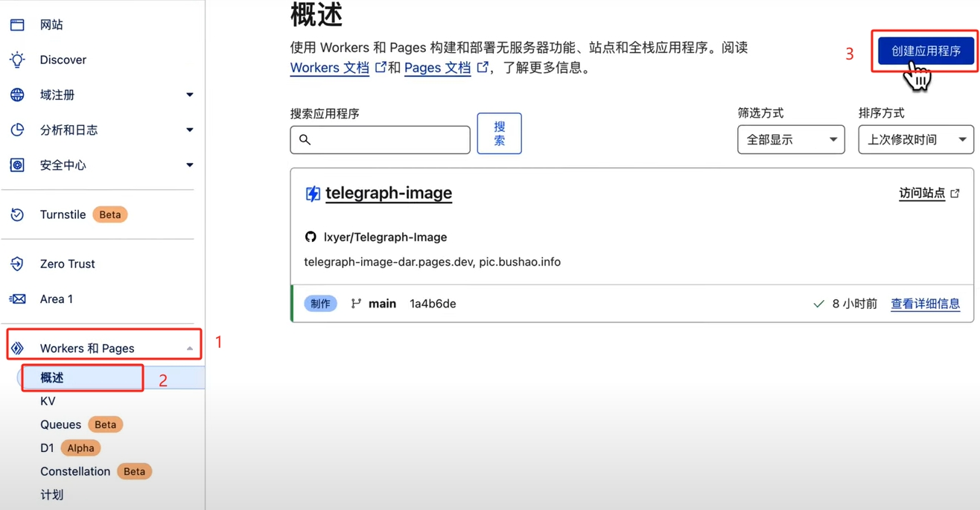The width and height of the screenshot is (980, 510).
Task: Click the 网站 browser window icon
Action: pos(17,25)
